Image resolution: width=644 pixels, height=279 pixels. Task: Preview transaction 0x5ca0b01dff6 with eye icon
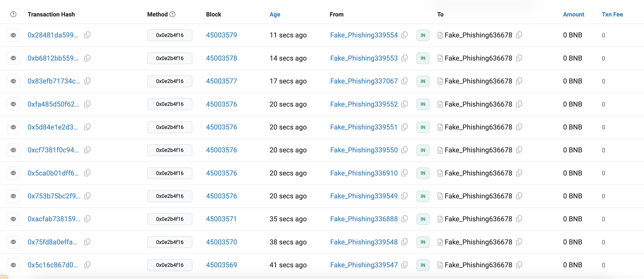click(x=13, y=173)
